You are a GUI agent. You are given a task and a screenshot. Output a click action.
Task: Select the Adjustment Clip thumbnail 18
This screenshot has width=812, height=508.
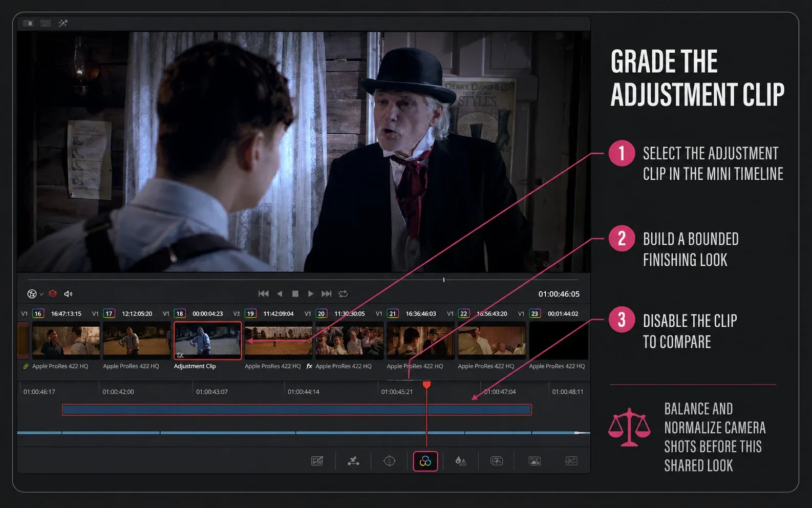[x=208, y=341]
